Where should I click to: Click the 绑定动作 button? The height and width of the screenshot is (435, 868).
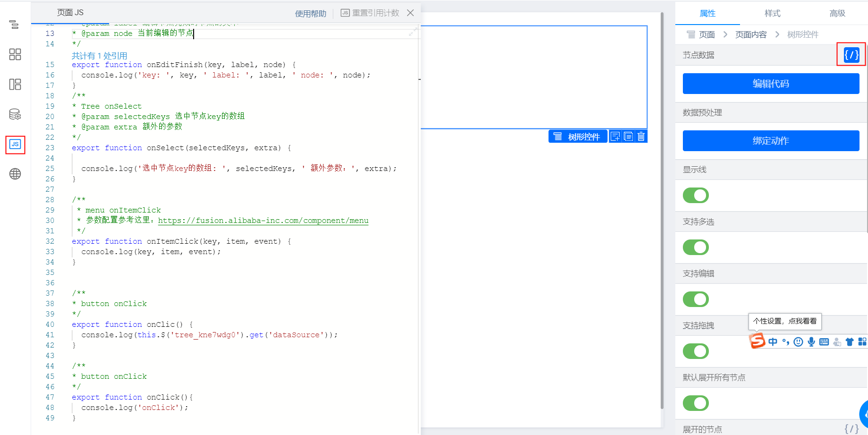(x=771, y=141)
